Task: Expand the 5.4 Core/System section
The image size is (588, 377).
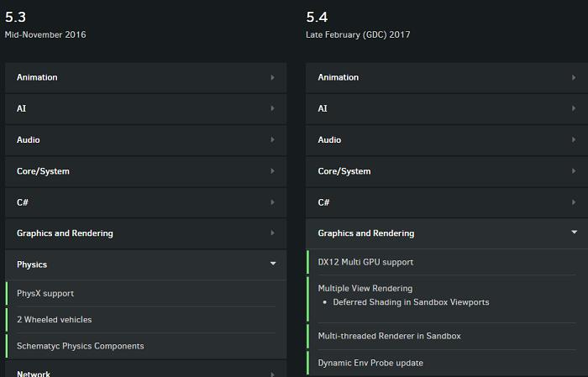Action: point(447,171)
